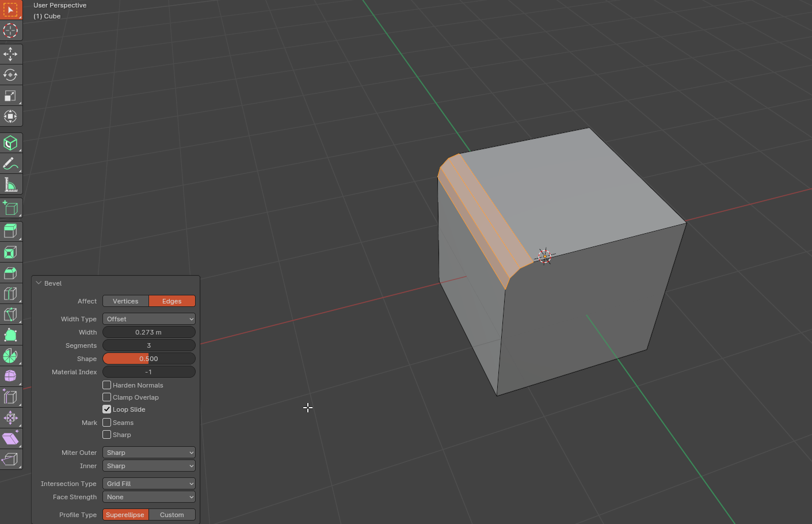812x524 pixels.
Task: Activate the Inset Faces tool
Action: click(x=10, y=252)
